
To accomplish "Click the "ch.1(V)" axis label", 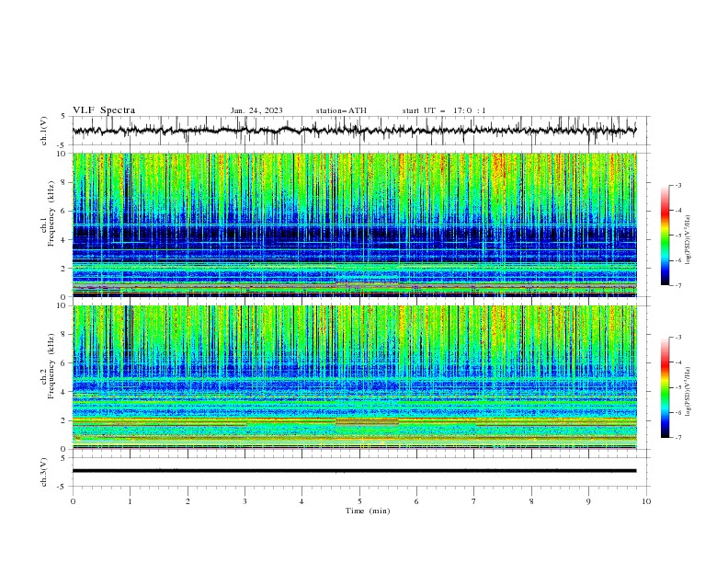I will tap(44, 131).
